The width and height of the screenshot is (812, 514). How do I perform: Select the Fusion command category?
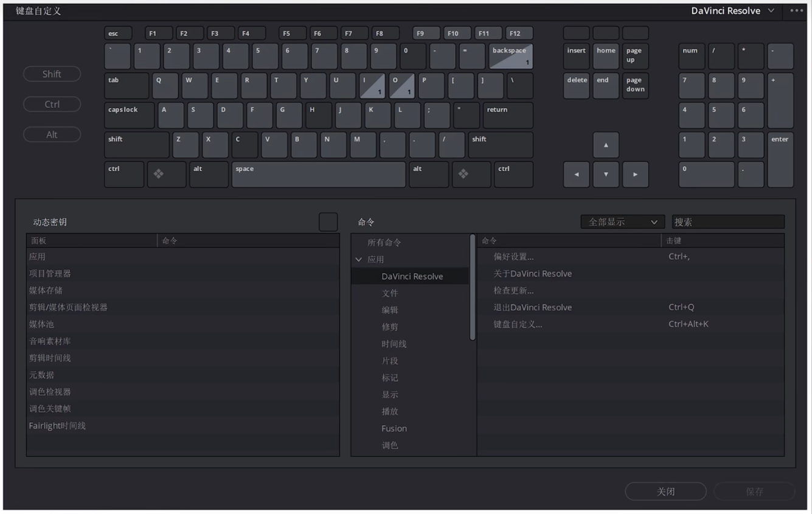394,429
